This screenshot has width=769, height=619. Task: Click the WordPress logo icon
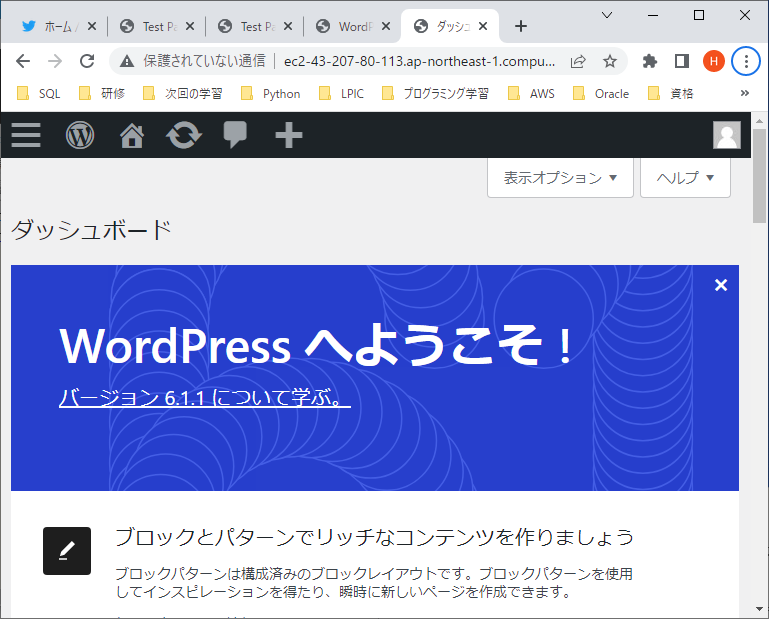[x=80, y=135]
